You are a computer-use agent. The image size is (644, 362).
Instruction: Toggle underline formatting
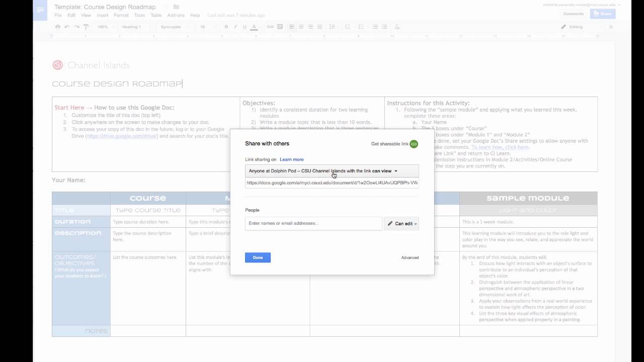click(x=245, y=27)
